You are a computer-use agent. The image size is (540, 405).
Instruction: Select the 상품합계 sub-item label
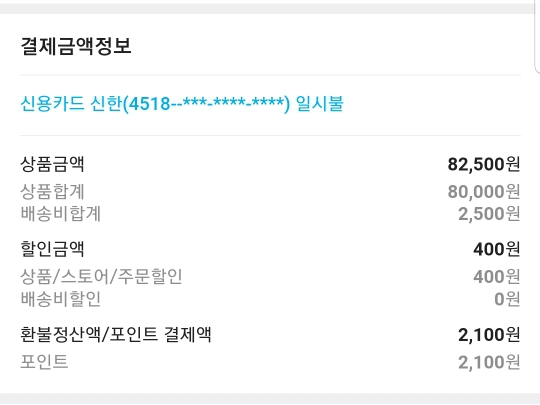click(x=52, y=191)
